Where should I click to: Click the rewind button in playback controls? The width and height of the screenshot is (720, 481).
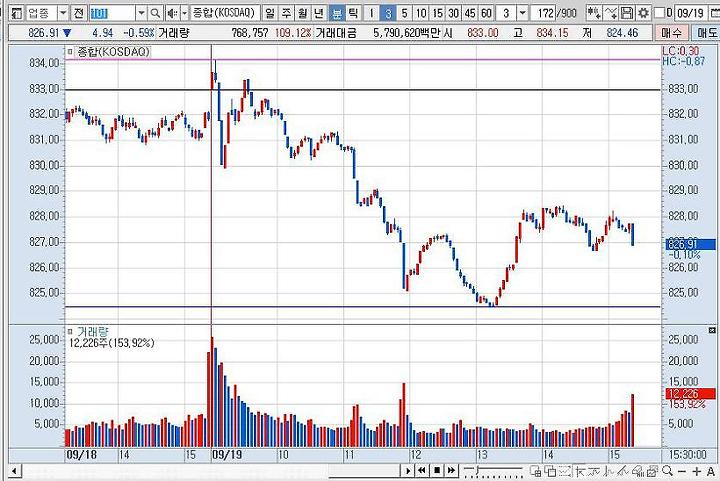[x=422, y=470]
